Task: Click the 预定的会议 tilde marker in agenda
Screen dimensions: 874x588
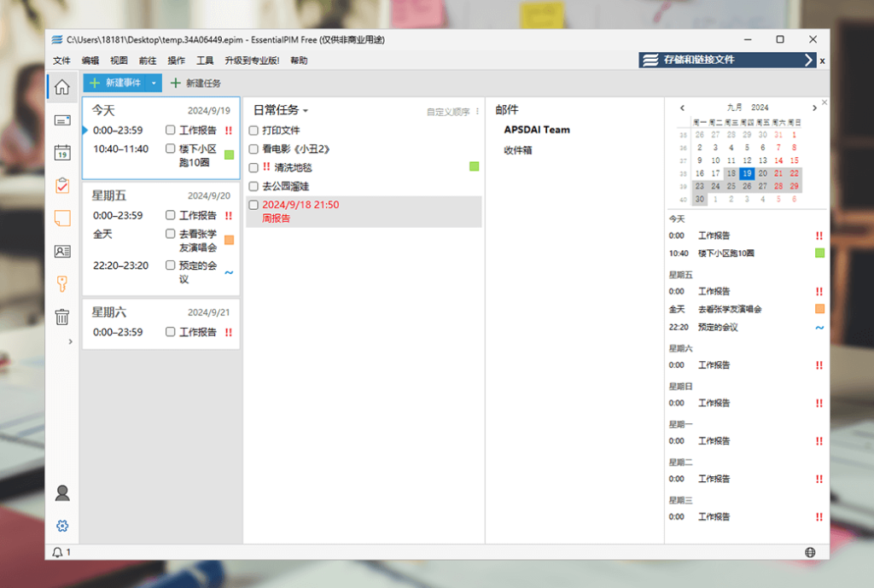Action: [819, 328]
